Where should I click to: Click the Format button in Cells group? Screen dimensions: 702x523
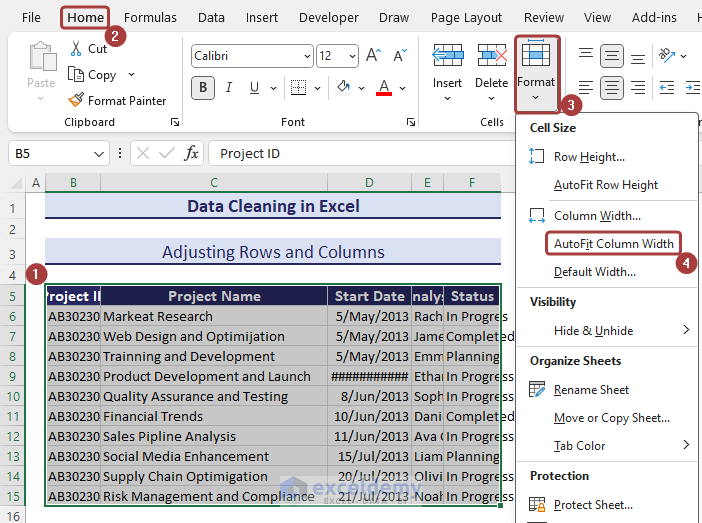click(536, 72)
